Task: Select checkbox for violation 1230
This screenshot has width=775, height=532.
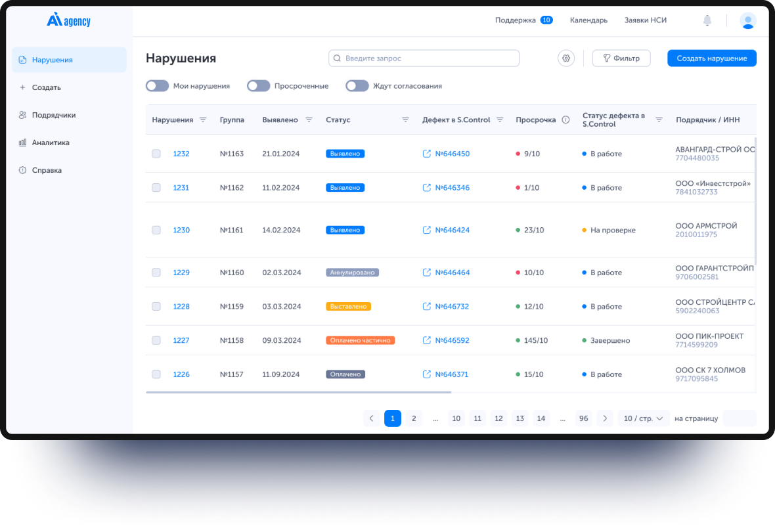Action: pyautogui.click(x=156, y=231)
